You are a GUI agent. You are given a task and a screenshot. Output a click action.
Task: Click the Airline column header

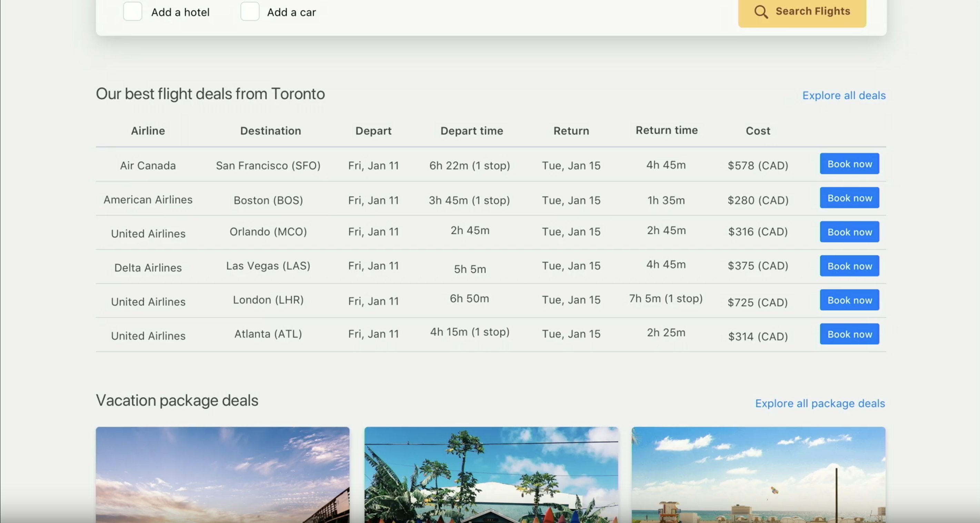(148, 131)
